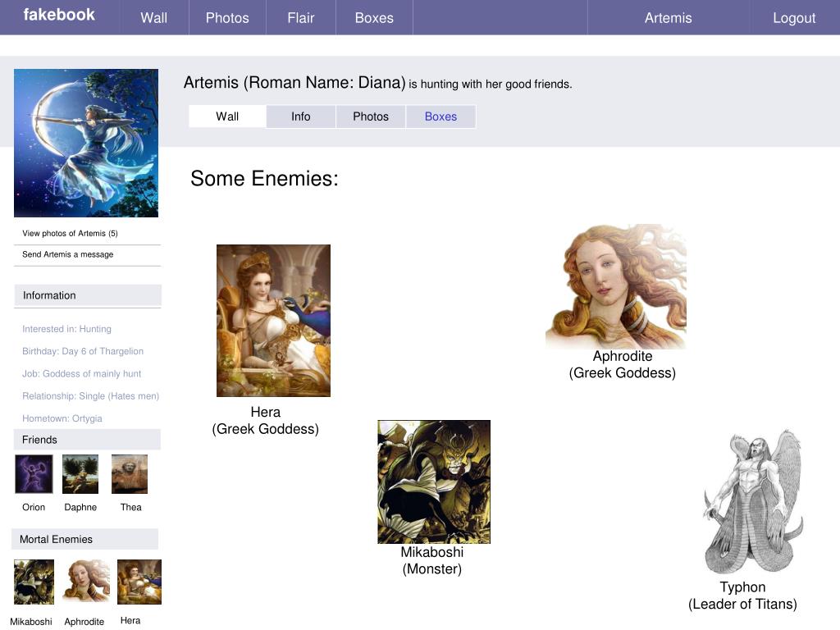Open Mikaboshi's small sidebar thumbnail
Viewport: 840px width, 630px height.
tap(34, 582)
